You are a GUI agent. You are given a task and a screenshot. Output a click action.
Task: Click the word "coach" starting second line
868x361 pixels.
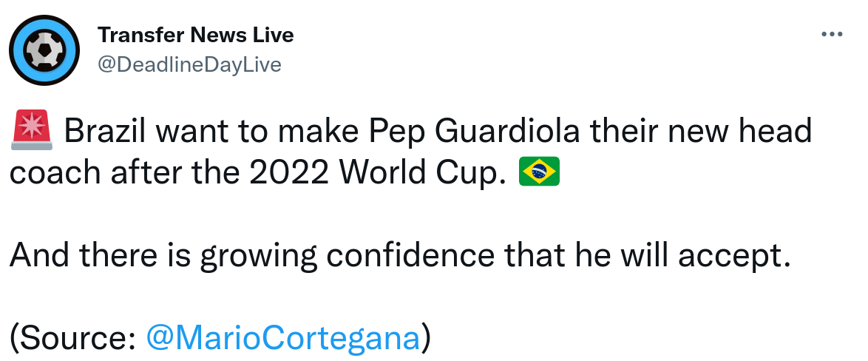click(x=54, y=172)
